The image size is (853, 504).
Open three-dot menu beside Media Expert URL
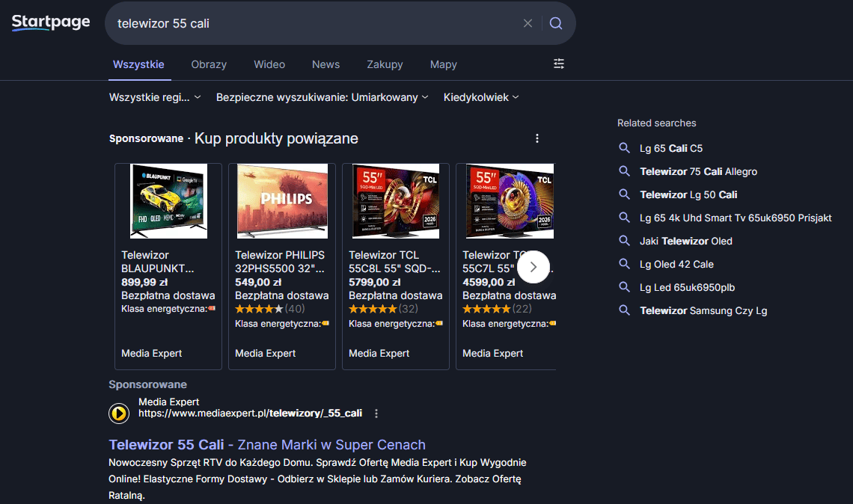pyautogui.click(x=376, y=414)
